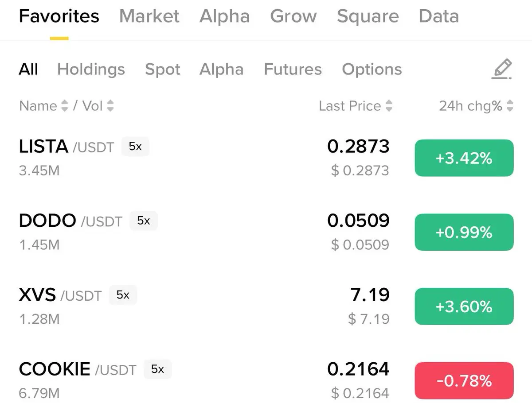
Task: Select the Spot filter
Action: tap(163, 70)
